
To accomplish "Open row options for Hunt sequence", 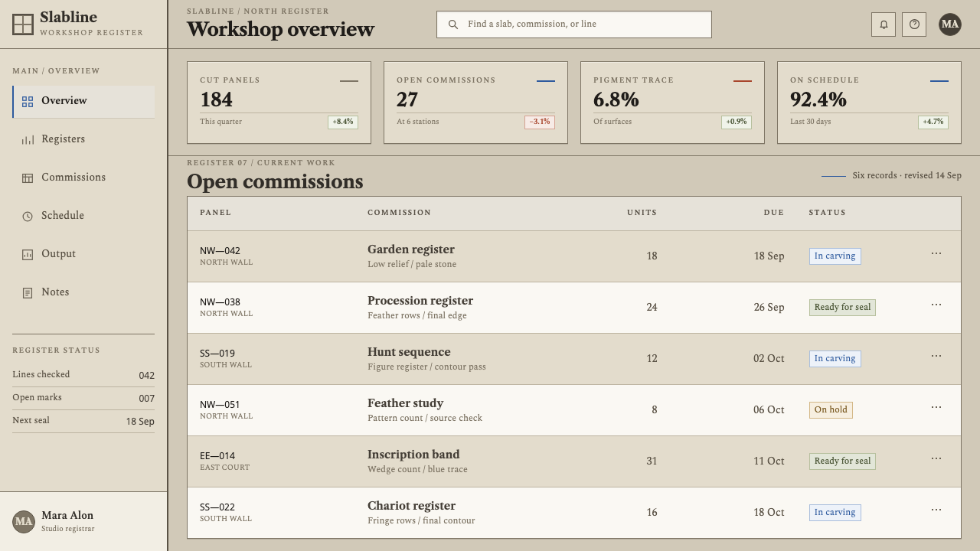I will point(936,357).
